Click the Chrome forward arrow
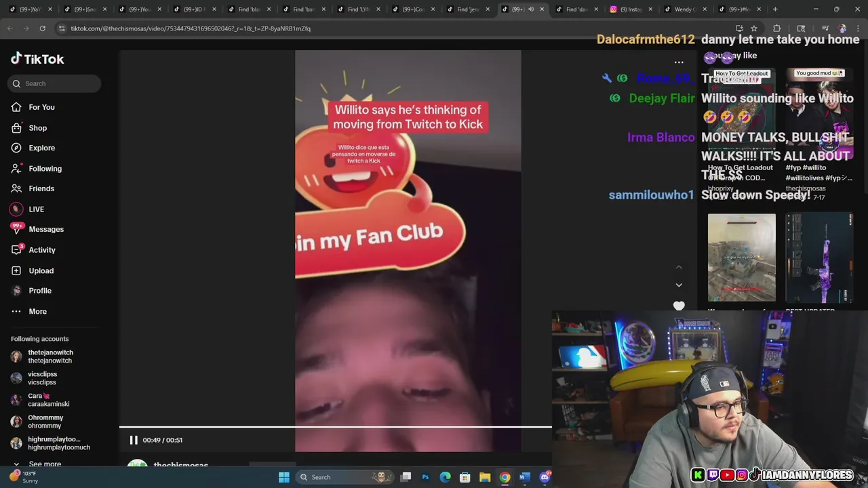Image resolution: width=868 pixels, height=488 pixels. pos(26,28)
